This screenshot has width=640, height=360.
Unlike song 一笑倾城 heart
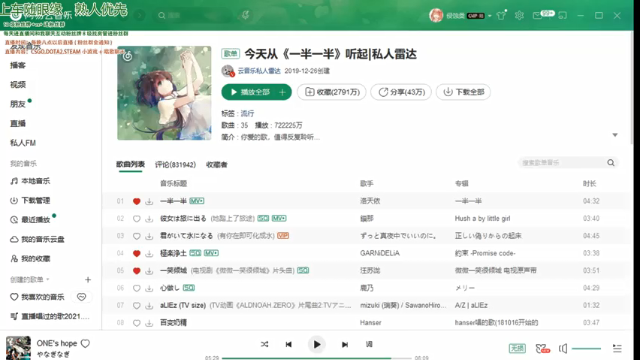coord(137,271)
